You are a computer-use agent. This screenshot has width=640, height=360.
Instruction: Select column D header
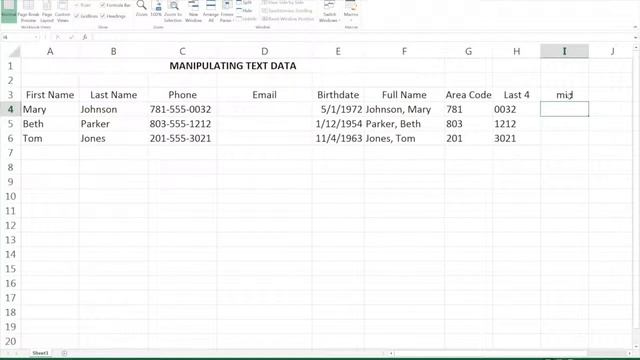click(x=264, y=51)
